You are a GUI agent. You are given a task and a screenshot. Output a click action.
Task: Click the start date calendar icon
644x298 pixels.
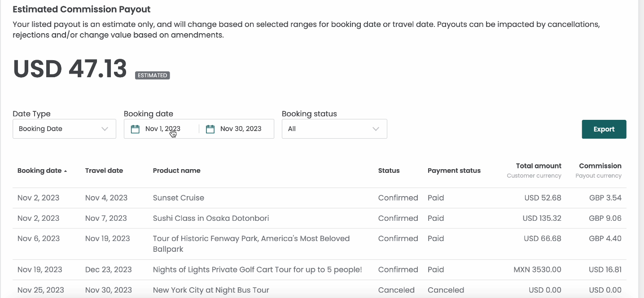point(135,129)
